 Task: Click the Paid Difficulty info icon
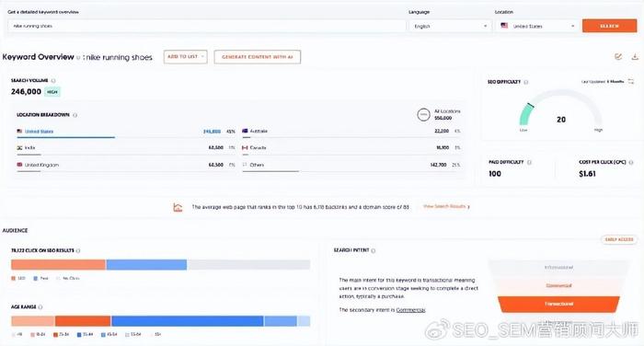pyautogui.click(x=529, y=162)
